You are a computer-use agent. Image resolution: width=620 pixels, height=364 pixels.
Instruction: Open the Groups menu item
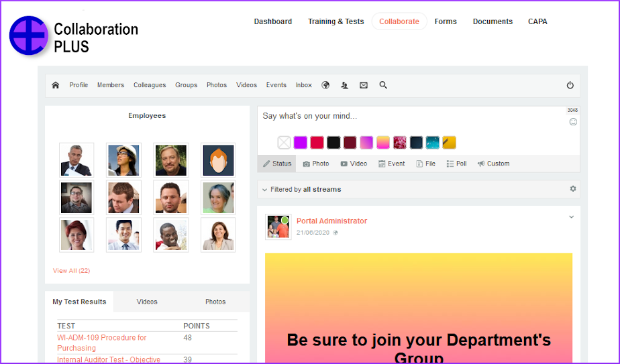point(186,85)
